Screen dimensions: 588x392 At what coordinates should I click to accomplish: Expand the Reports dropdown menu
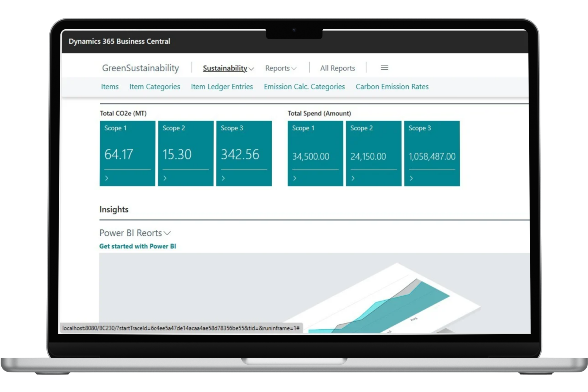point(280,68)
